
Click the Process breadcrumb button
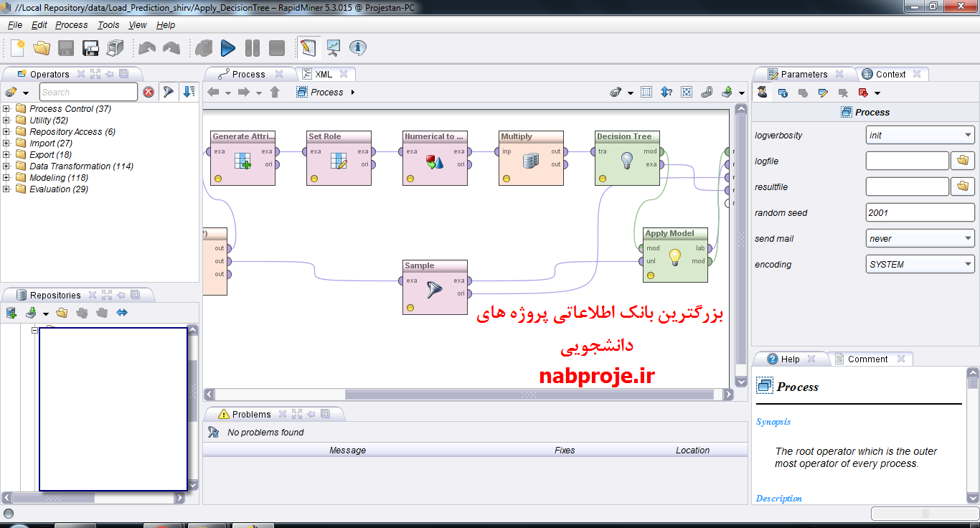click(x=321, y=92)
